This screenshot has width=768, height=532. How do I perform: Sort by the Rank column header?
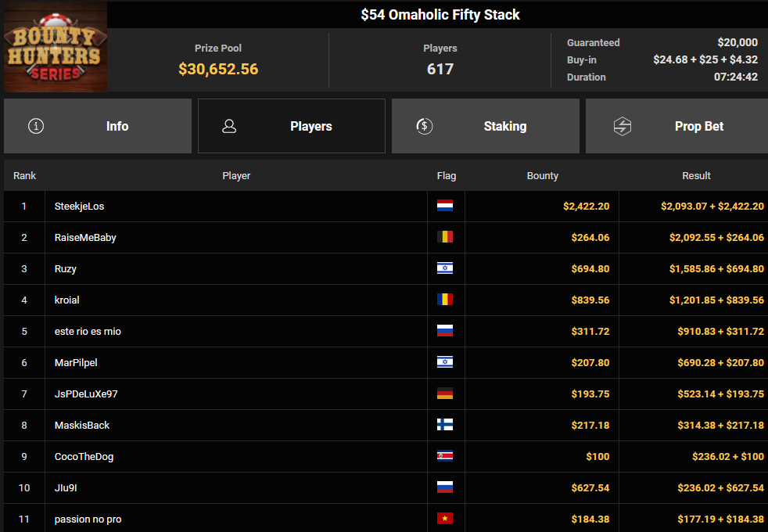[24, 175]
